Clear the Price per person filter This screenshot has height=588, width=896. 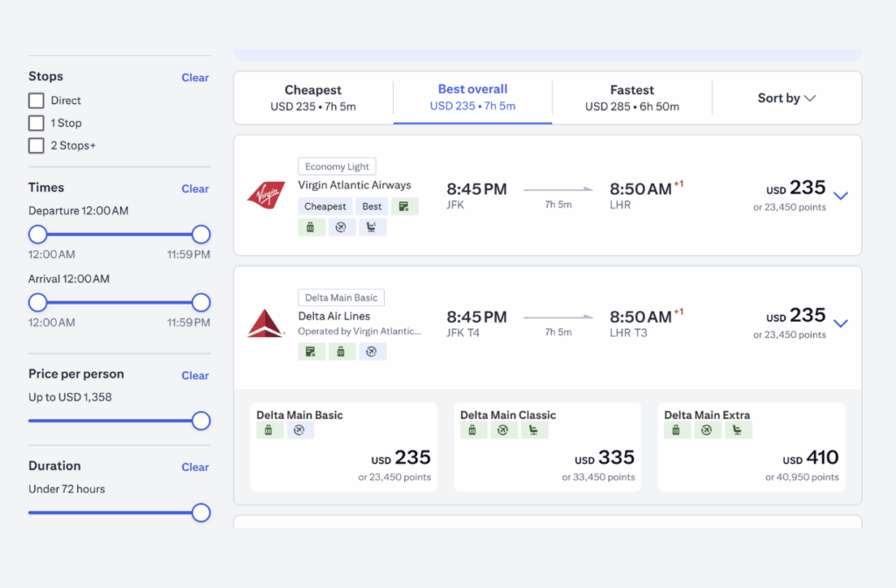(194, 374)
